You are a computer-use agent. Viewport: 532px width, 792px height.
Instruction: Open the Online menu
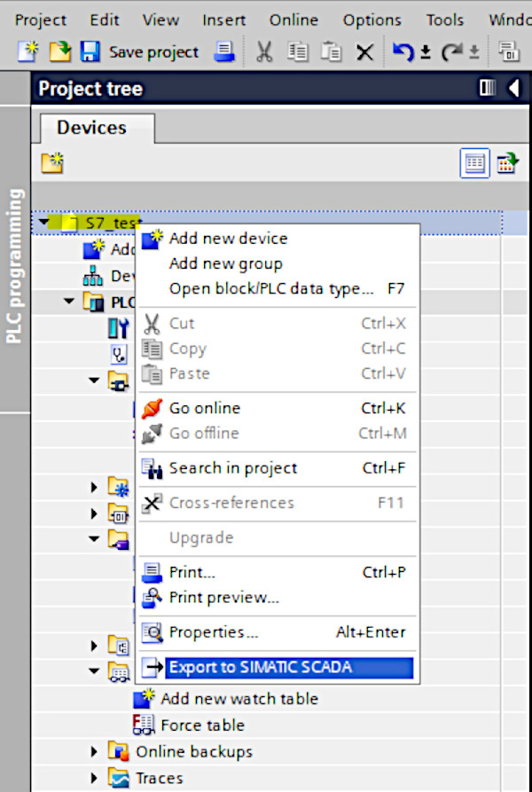(293, 20)
